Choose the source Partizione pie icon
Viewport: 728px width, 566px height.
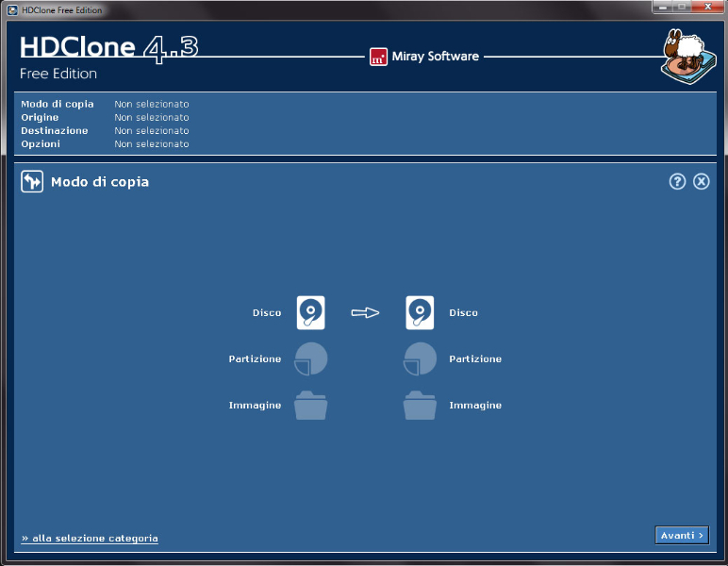point(310,358)
